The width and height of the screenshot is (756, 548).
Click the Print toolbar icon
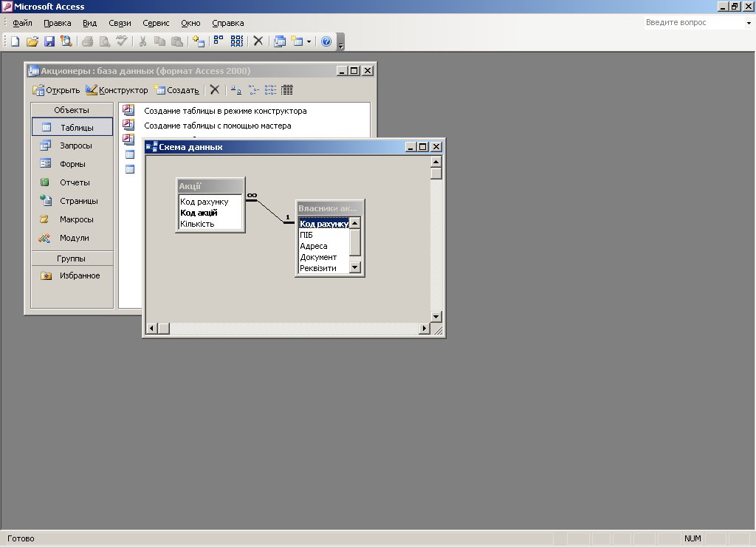point(88,41)
